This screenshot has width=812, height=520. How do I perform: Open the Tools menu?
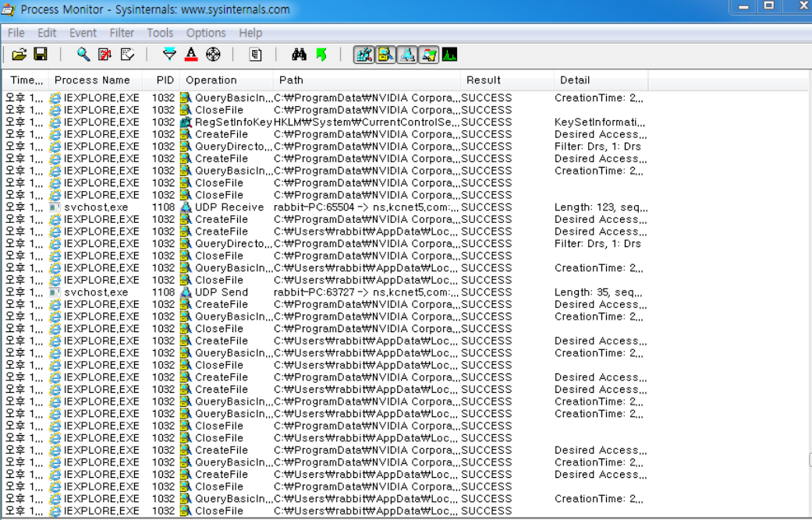click(160, 33)
